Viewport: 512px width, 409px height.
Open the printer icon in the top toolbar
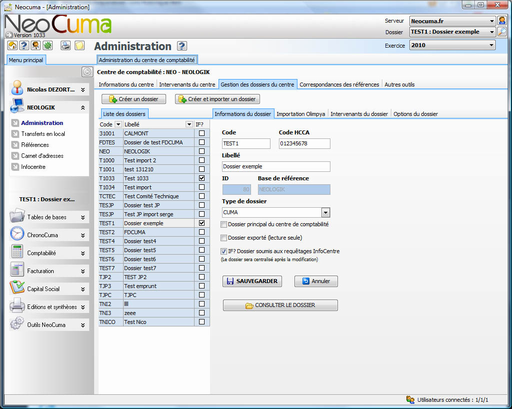[x=65, y=45]
